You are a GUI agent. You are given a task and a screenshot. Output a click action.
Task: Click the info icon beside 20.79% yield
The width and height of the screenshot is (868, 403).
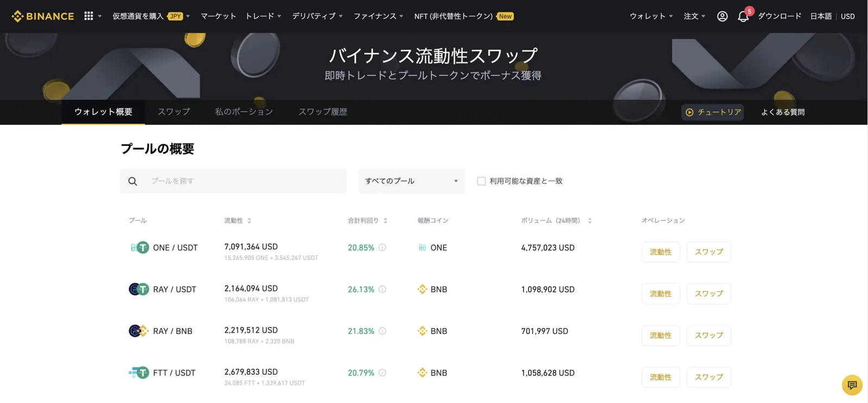pos(382,373)
